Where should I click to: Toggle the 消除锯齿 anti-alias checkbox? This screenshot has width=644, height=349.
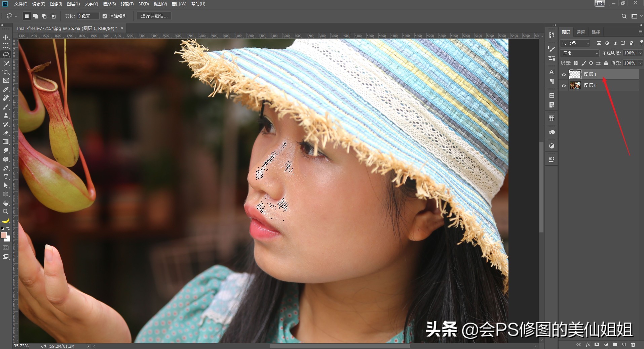[x=105, y=16]
